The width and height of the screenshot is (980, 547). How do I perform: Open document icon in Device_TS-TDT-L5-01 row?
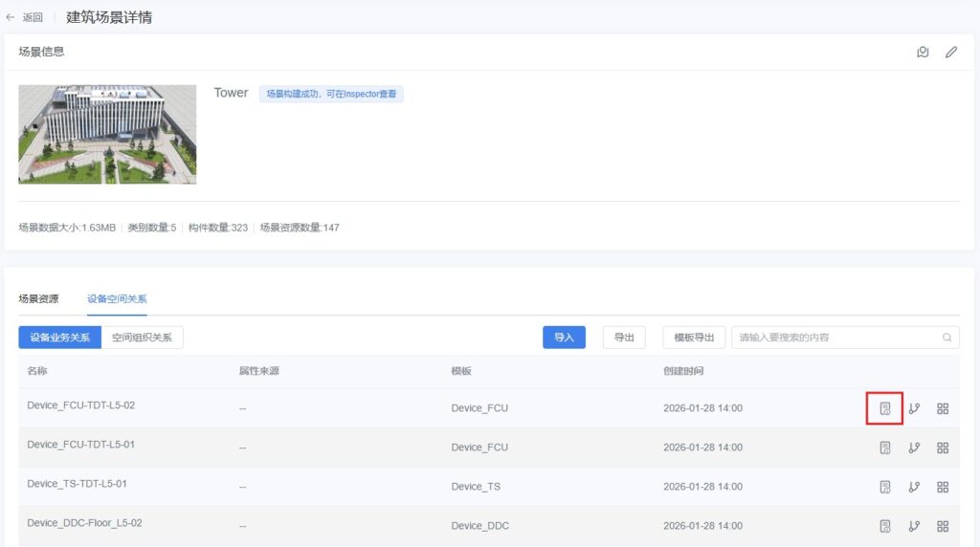pyautogui.click(x=885, y=487)
